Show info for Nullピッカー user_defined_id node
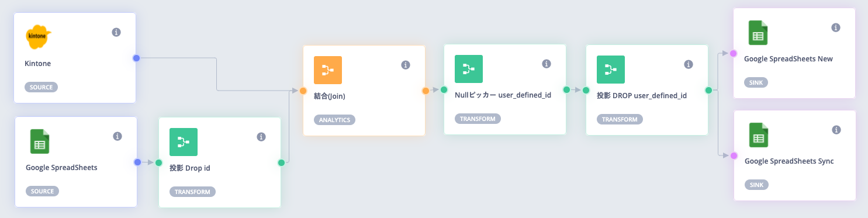The image size is (868, 218). coord(547,64)
